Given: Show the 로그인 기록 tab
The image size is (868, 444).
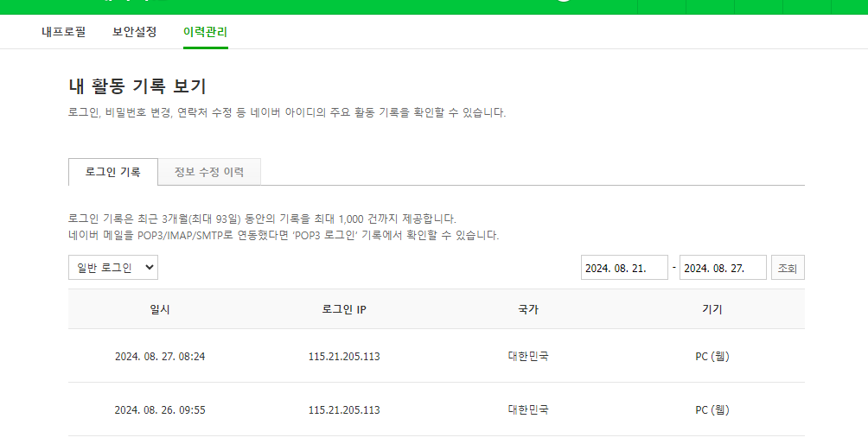Looking at the screenshot, I should click(112, 172).
